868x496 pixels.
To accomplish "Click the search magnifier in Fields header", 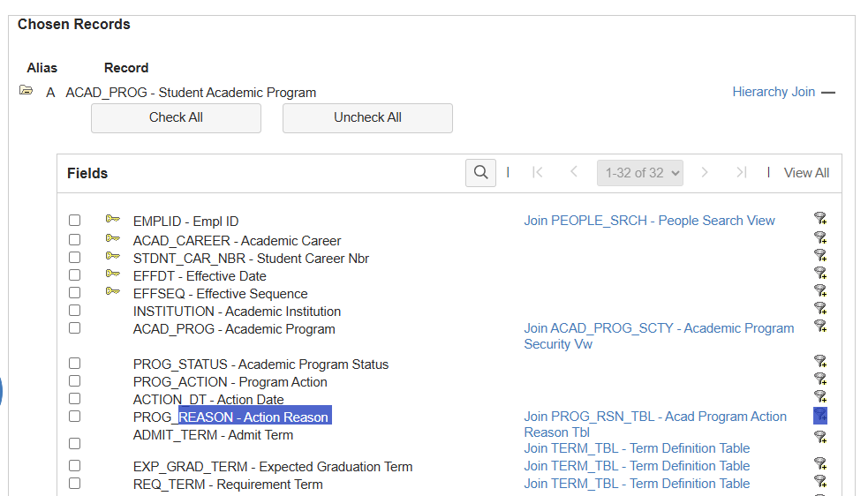I will coord(480,173).
